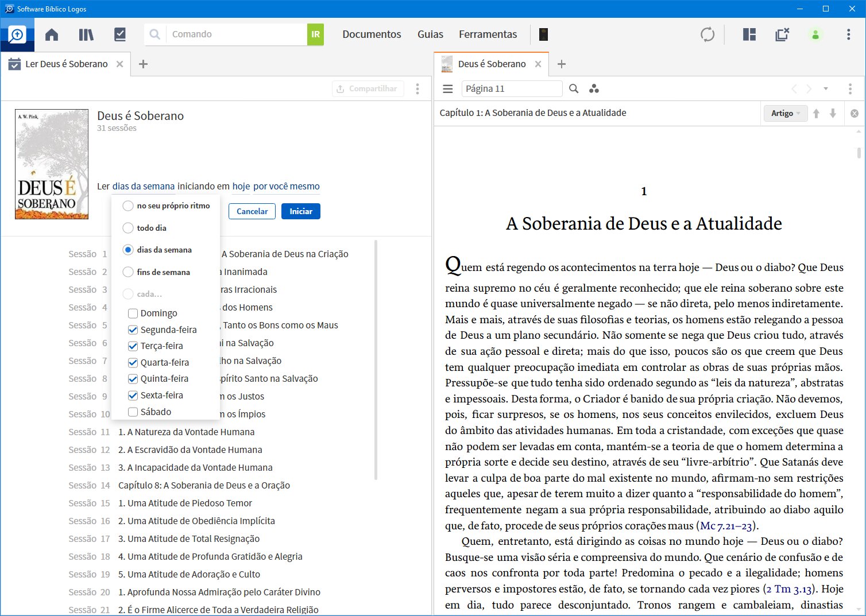Click the forward navigation arrow in book panel
Screen dimensions: 866x616
coord(809,89)
